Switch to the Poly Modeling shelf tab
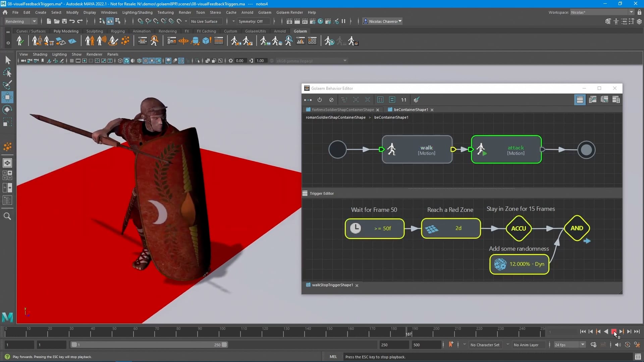 [x=66, y=31]
